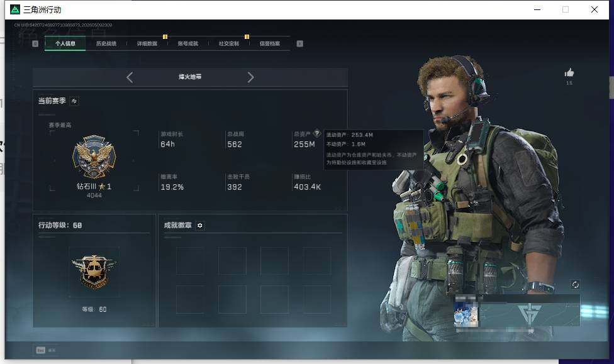614x364 pixels.
Task: Click the 流动资产: 253.4M tooltip line
Action: 350,135
